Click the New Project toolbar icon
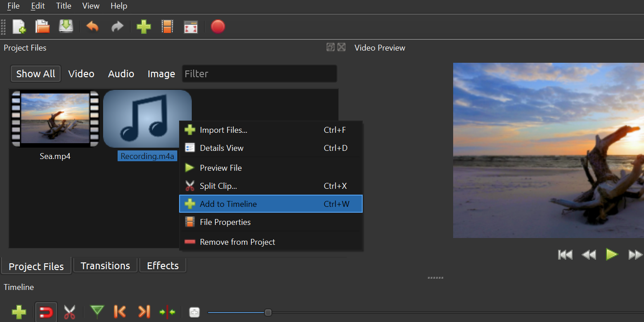The image size is (644, 322). pyautogui.click(x=19, y=27)
